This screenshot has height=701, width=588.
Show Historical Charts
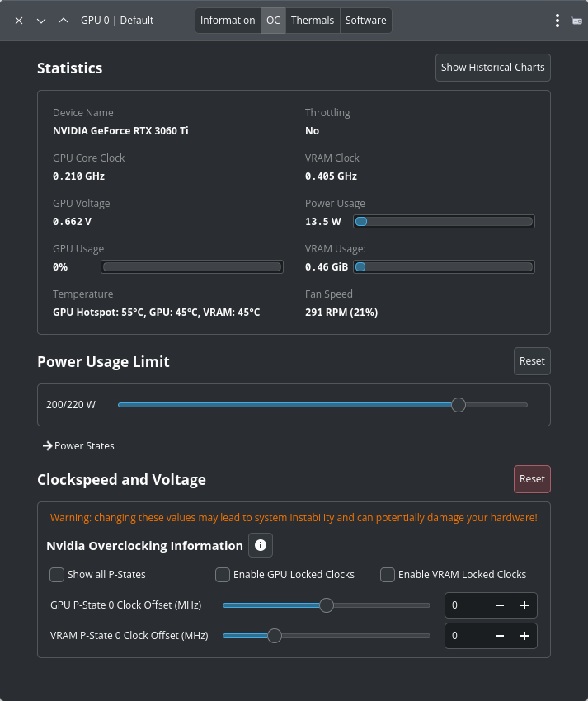point(492,68)
